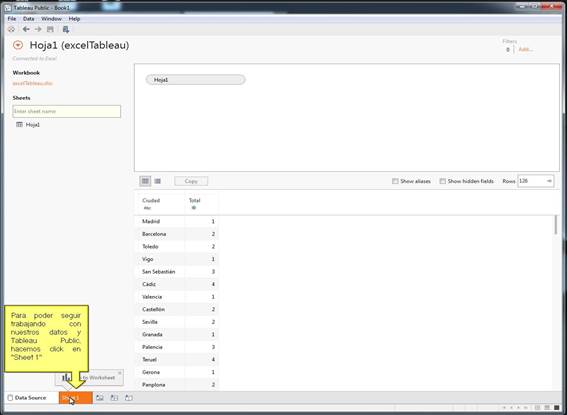Click the New Worksheet tab icon
This screenshot has width=567, height=415.
[99, 398]
